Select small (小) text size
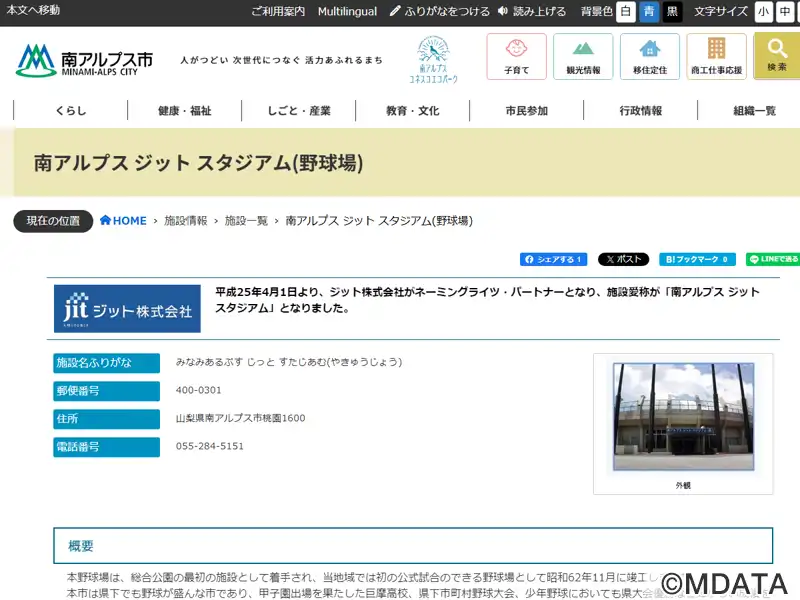 tap(764, 11)
